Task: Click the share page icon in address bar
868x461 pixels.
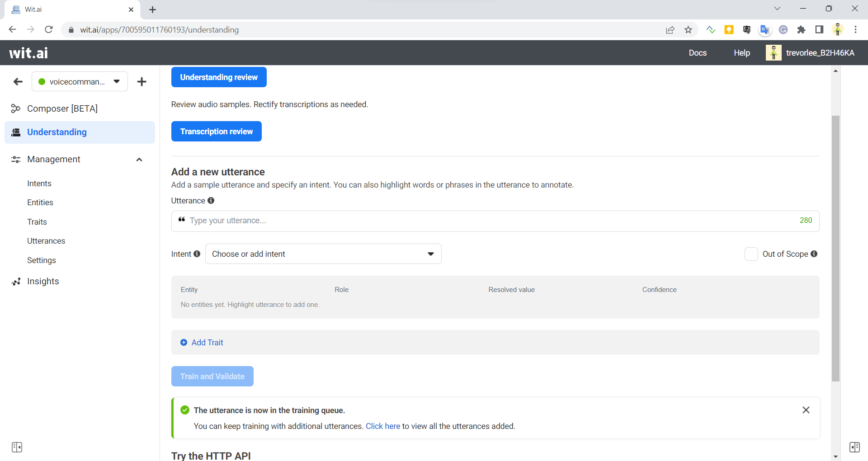Action: click(670, 30)
